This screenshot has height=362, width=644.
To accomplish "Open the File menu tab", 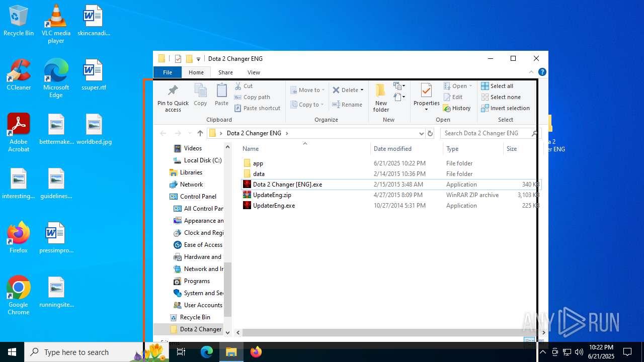I will pyautogui.click(x=168, y=72).
